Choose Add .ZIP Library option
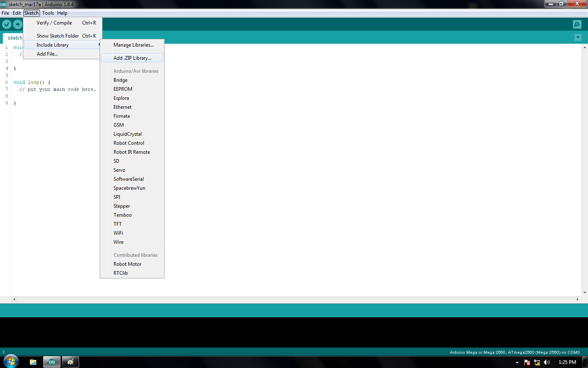Viewport: 588px width, 368px height. (x=131, y=57)
